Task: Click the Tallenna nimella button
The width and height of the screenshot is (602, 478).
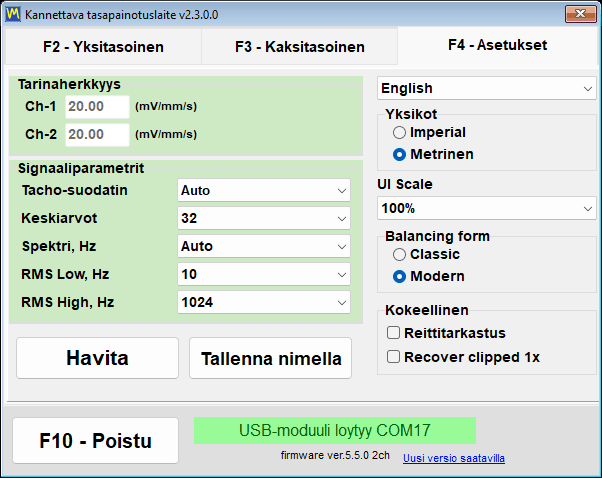Action: [x=271, y=358]
